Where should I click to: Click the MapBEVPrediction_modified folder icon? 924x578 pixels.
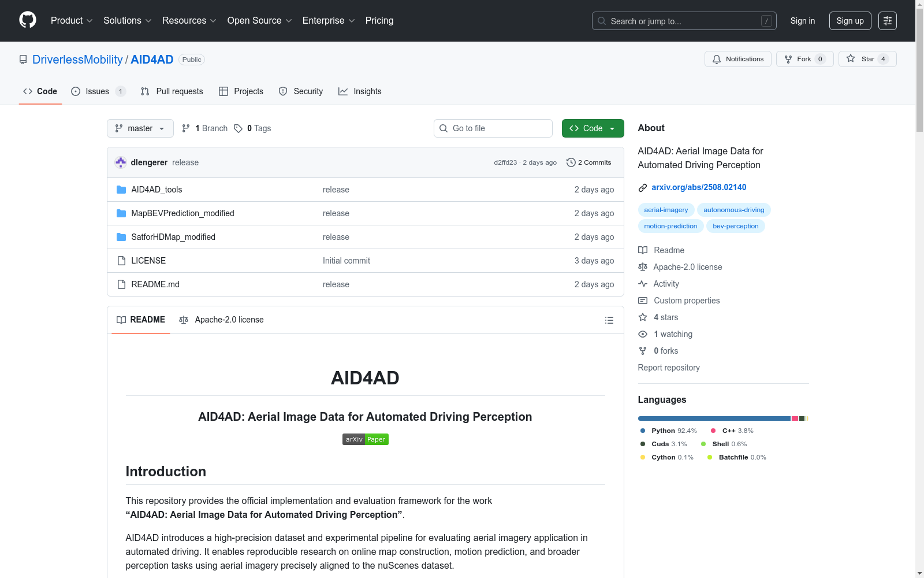(121, 213)
